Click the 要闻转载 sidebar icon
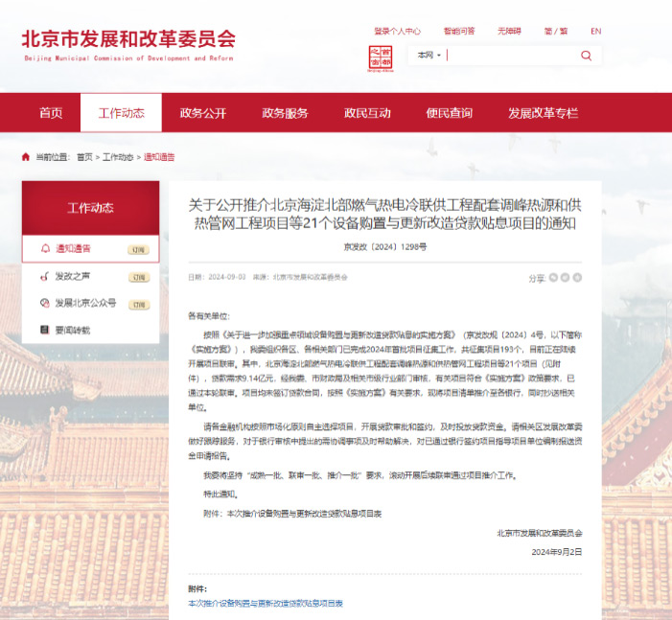 tap(44, 330)
